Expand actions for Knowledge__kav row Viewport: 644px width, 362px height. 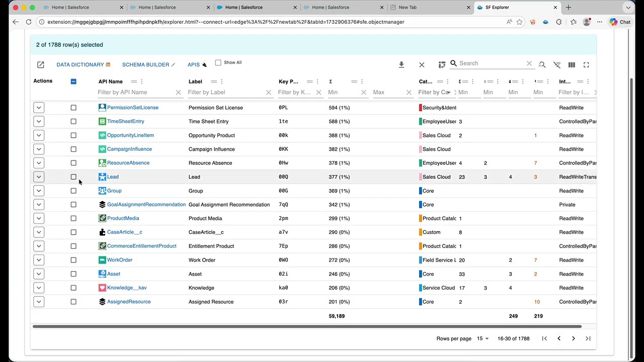[x=39, y=288]
